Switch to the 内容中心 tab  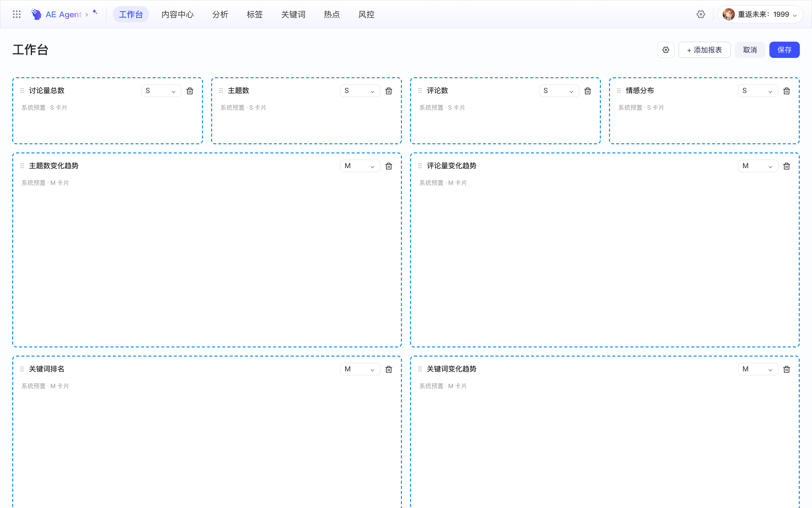(178, 14)
